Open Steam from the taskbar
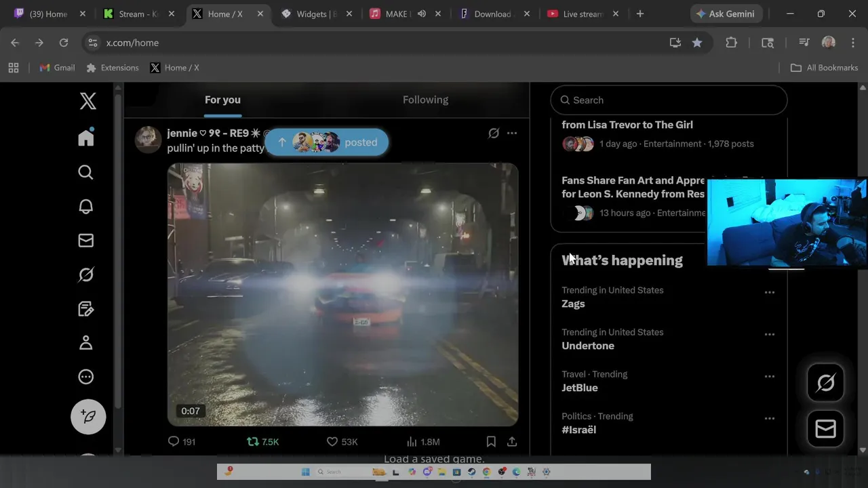Image resolution: width=868 pixels, height=488 pixels. coord(471,472)
